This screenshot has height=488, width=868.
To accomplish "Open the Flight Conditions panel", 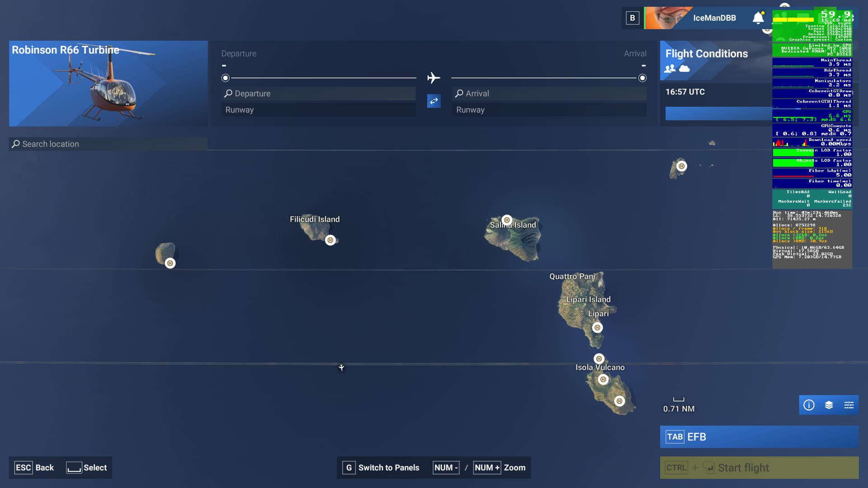I will [x=707, y=54].
